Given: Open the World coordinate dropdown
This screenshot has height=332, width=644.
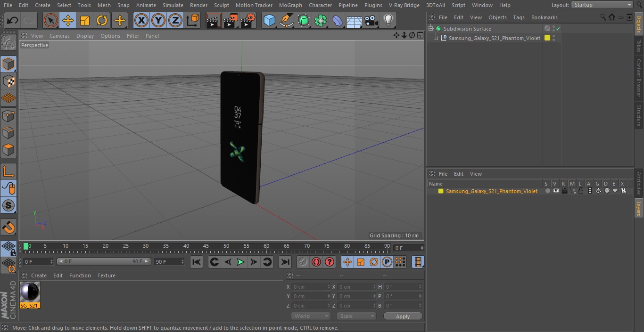Looking at the screenshot, I should (x=311, y=316).
